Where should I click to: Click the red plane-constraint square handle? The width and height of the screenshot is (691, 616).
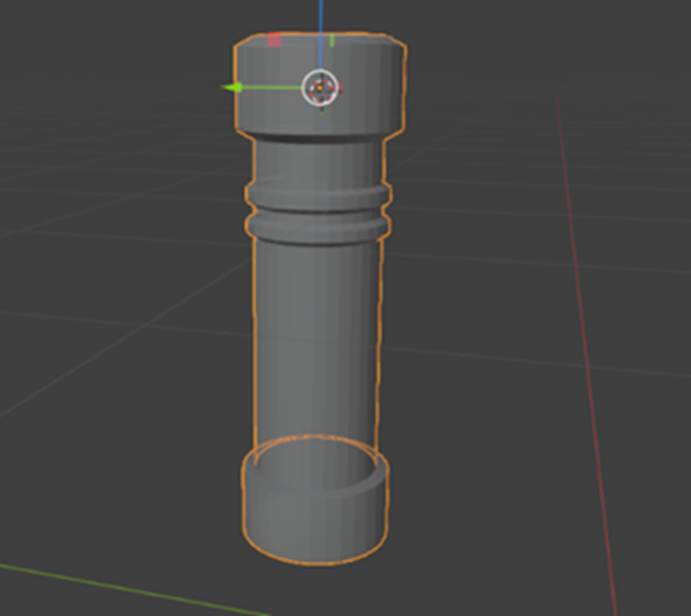point(274,40)
